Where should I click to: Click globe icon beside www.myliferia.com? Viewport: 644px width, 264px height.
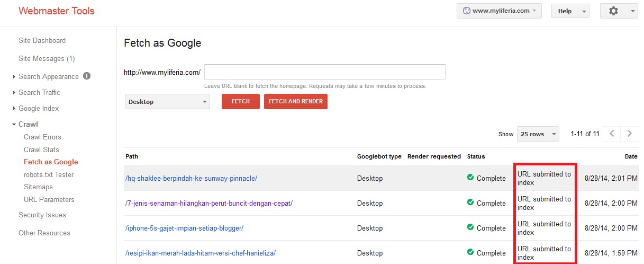coord(467,11)
